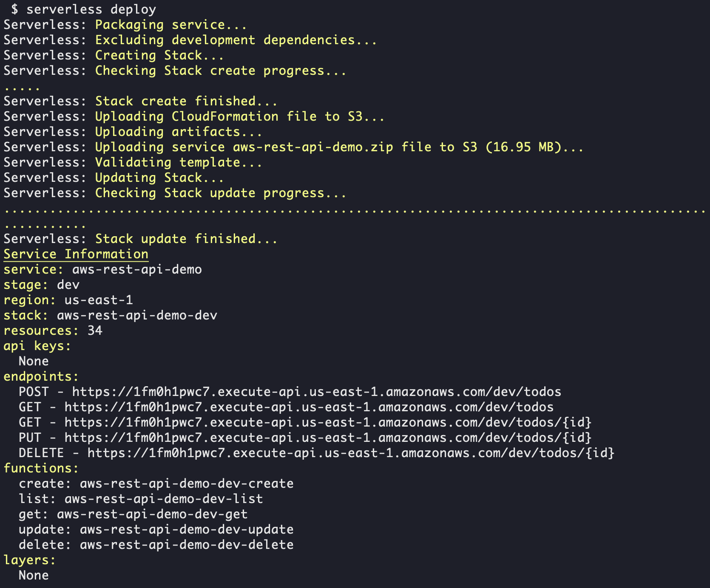Click the DELETE todos/{id} endpoint URL
710x588 pixels.
pos(351,453)
